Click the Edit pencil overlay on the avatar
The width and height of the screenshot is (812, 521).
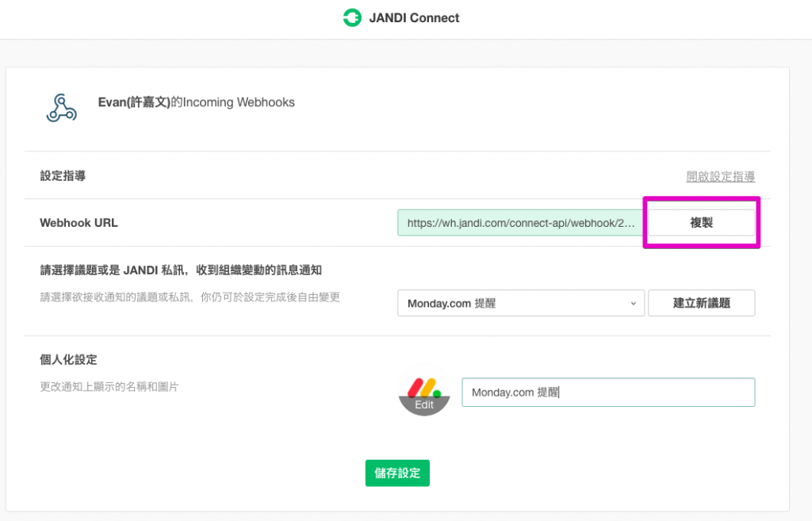pyautogui.click(x=424, y=404)
